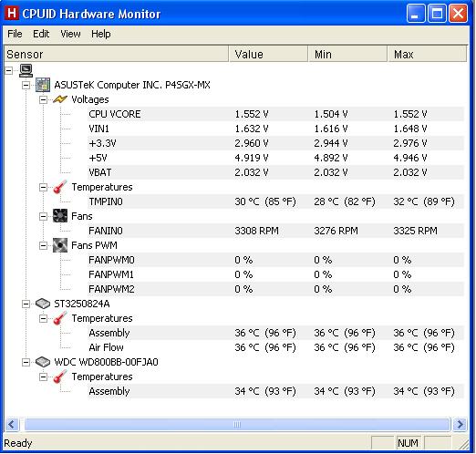The width and height of the screenshot is (476, 454).
Task: Open the File menu
Action: point(15,34)
